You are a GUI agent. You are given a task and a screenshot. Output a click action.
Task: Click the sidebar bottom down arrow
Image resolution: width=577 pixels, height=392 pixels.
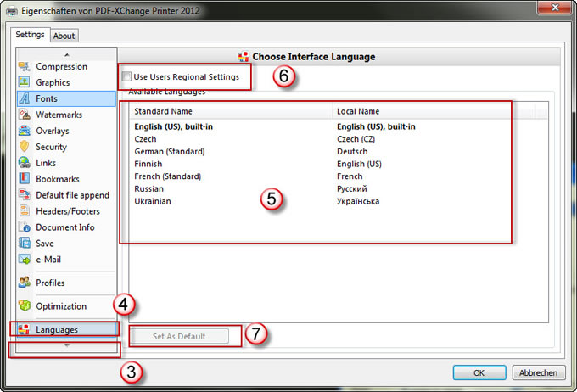tap(66, 345)
